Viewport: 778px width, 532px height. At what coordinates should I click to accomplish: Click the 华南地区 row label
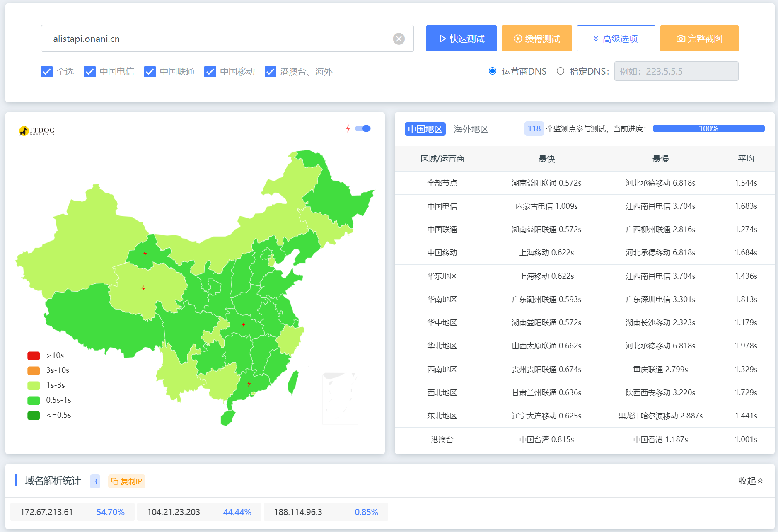(x=442, y=299)
